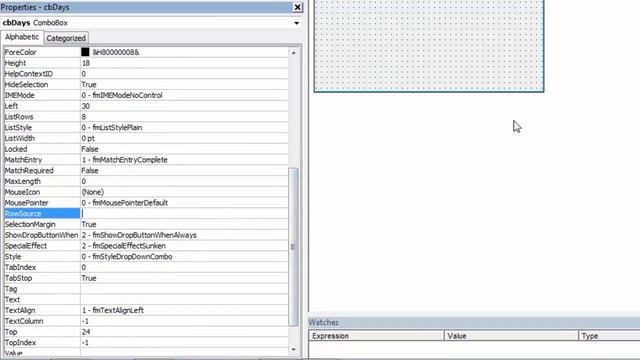Screen dimensions: 640x360
Task: Click the empty Tag value field
Action: [x=184, y=289]
